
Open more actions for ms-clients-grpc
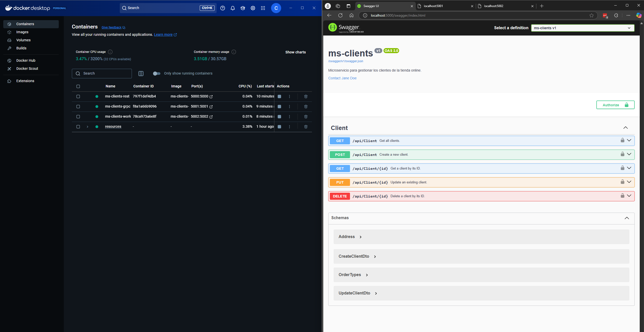(289, 107)
